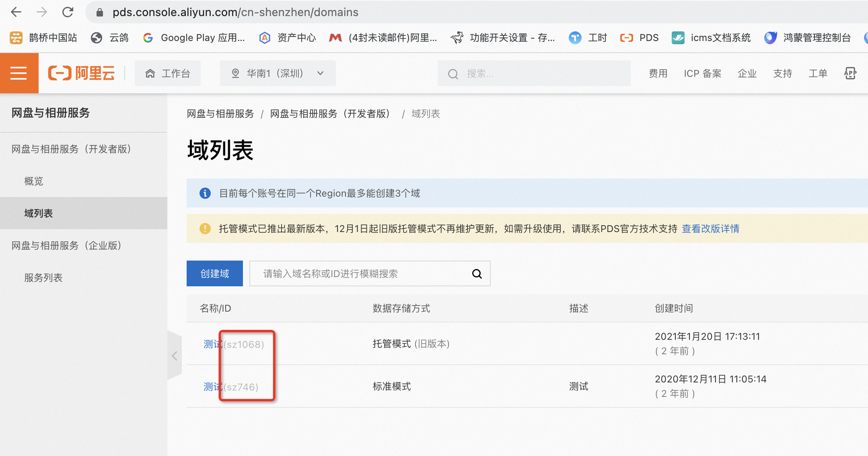Click the 网盘与相册服务 sidebar title

(x=50, y=113)
